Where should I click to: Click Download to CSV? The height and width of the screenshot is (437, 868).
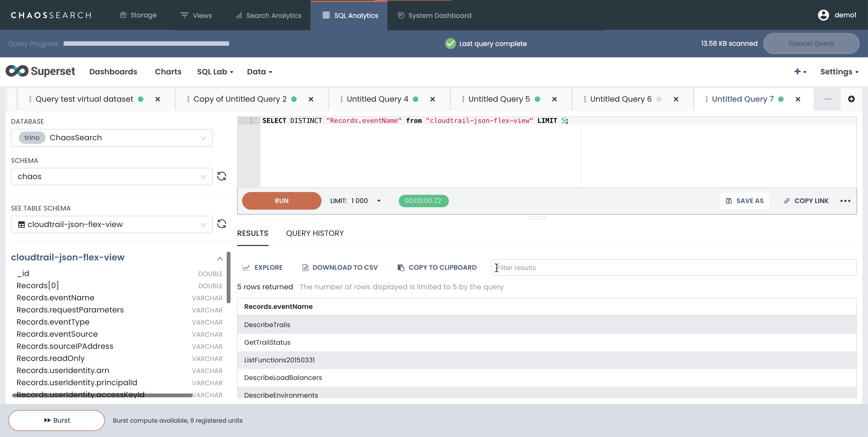point(340,268)
